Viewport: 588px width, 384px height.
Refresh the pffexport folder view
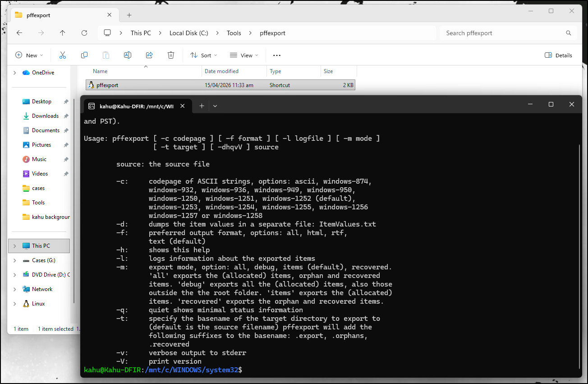(x=84, y=33)
